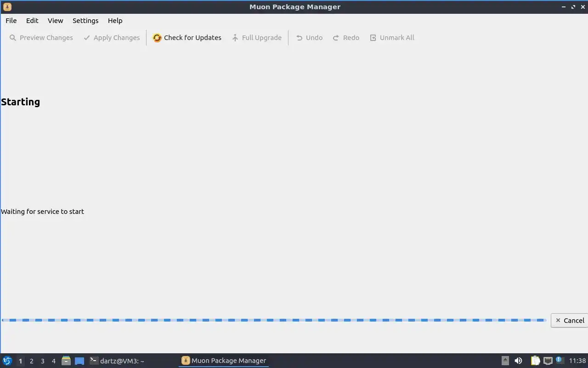Open the Help menu
Viewport: 588px width, 368px height.
coord(115,21)
